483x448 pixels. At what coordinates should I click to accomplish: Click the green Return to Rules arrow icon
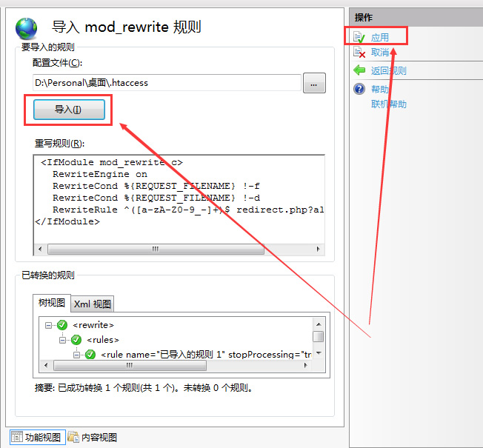[359, 71]
